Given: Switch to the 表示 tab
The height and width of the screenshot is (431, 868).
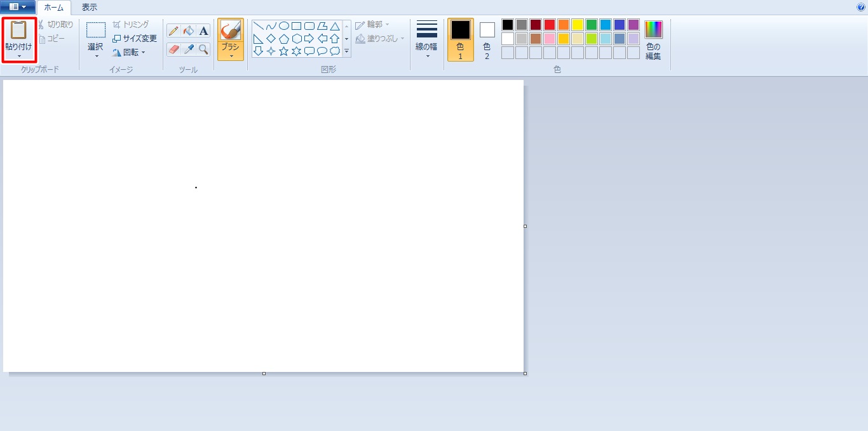Looking at the screenshot, I should point(89,8).
